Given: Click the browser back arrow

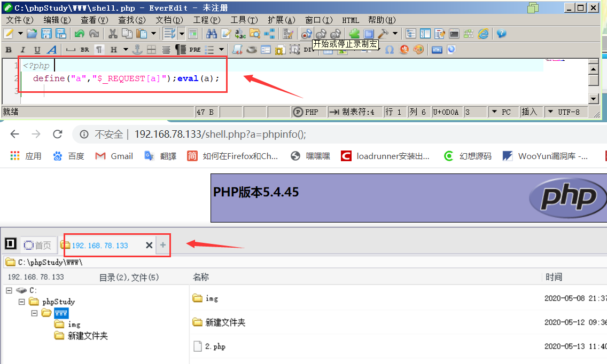Looking at the screenshot, I should pyautogui.click(x=15, y=134).
